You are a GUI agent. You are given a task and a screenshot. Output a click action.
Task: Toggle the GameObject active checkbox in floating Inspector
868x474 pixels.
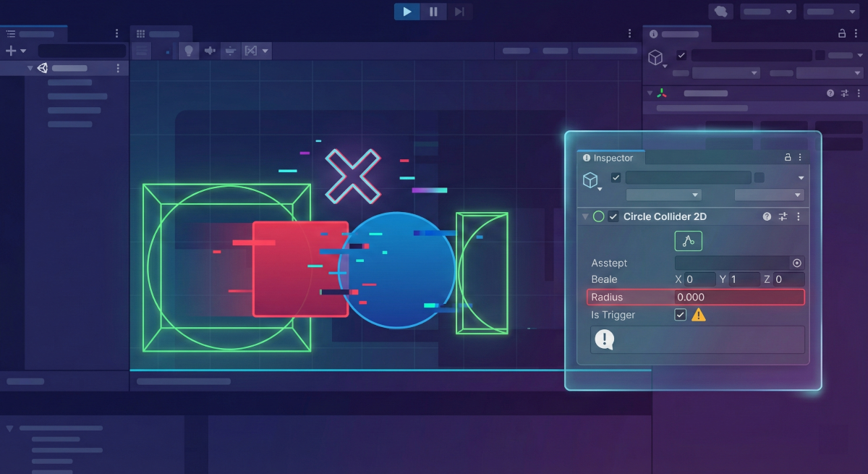click(x=616, y=177)
